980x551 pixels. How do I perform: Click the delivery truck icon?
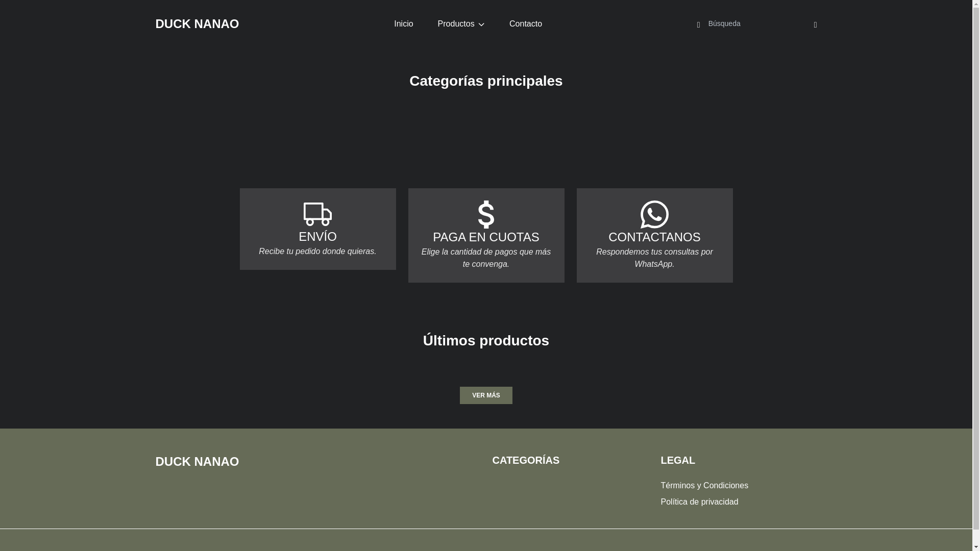pyautogui.click(x=317, y=214)
